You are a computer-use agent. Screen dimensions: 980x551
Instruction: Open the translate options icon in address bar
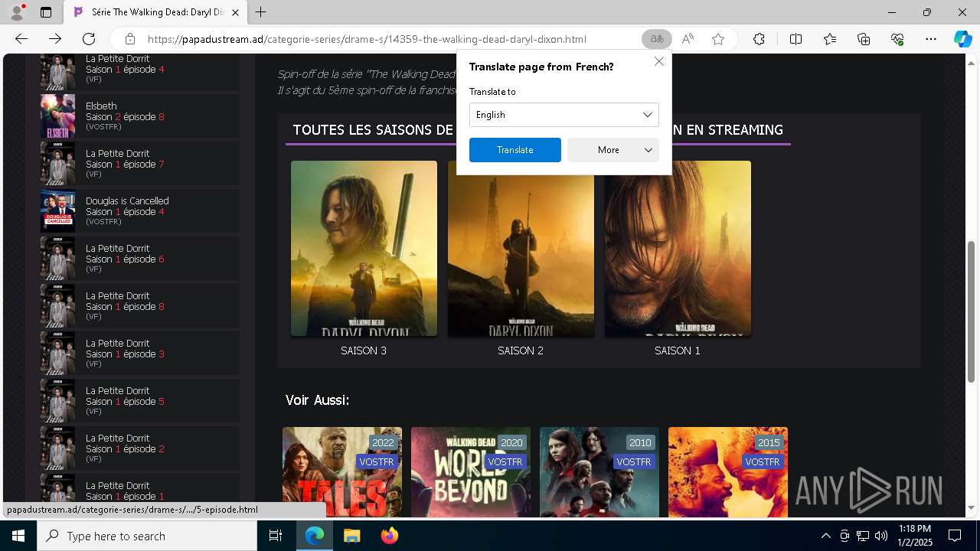(x=656, y=39)
